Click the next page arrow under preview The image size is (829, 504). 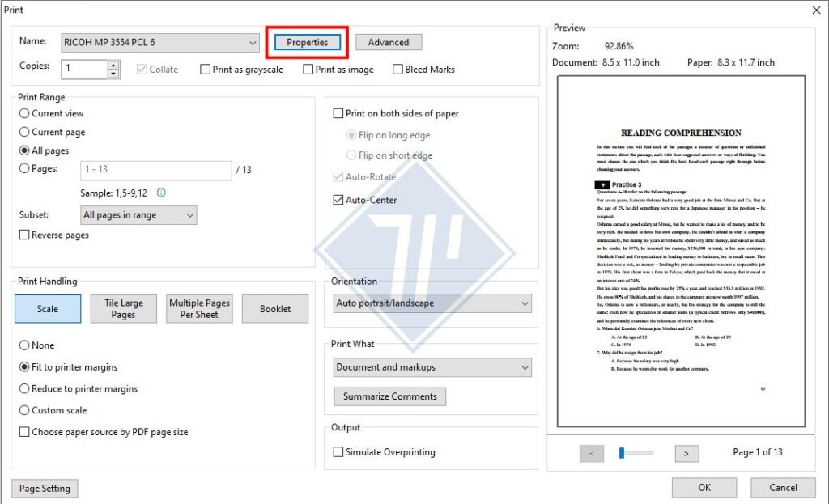[687, 453]
